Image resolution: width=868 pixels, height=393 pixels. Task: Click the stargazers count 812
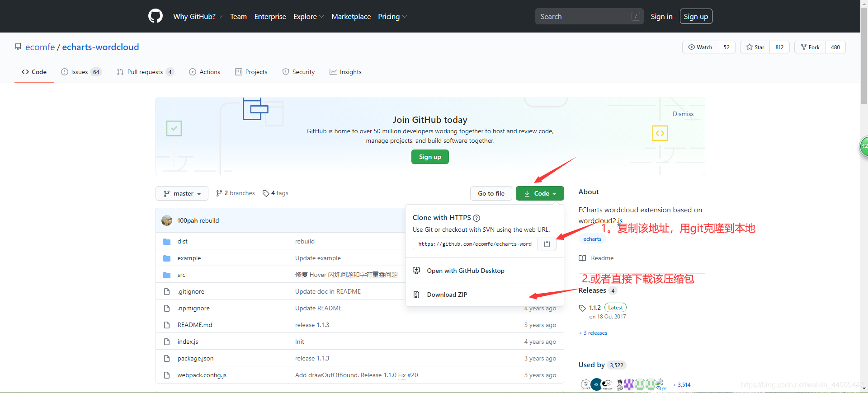(x=779, y=47)
